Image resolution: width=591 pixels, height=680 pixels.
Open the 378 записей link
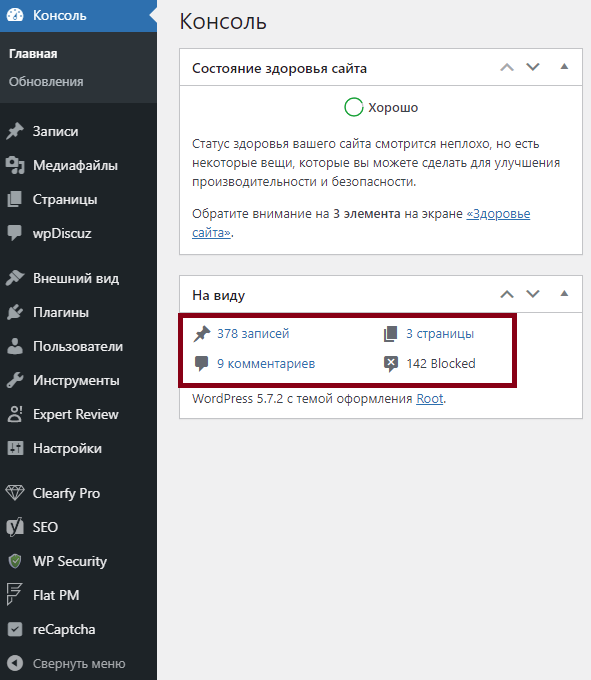pyautogui.click(x=253, y=333)
